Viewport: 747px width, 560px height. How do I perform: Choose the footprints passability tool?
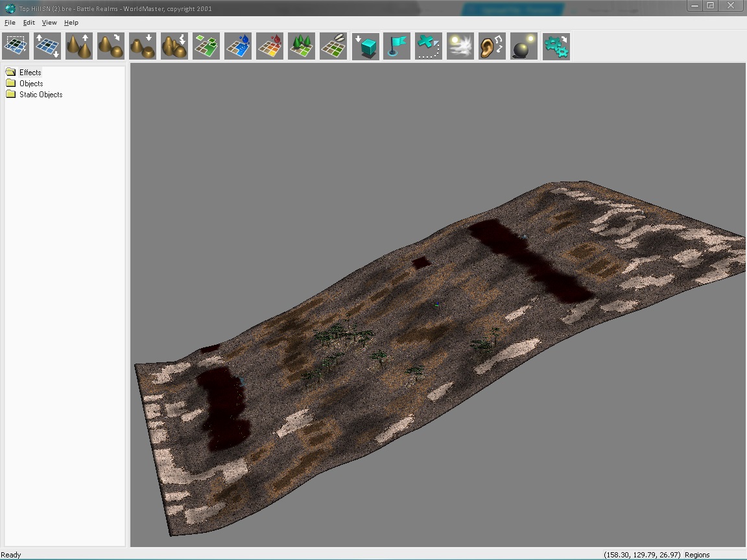[x=333, y=46]
